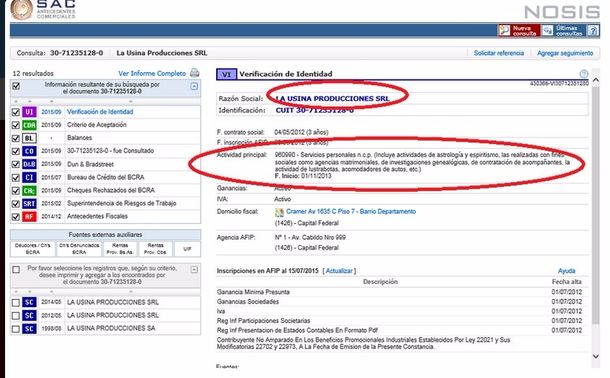Check the box for LA USINA PRODUCCIONES SA
The height and width of the screenshot is (378, 610).
pyautogui.click(x=16, y=329)
